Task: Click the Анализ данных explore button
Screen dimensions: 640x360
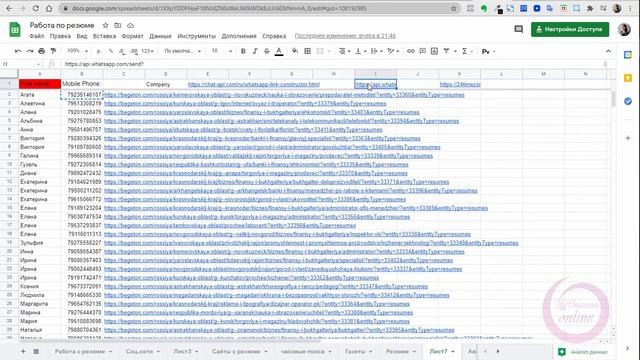Action: (x=584, y=351)
